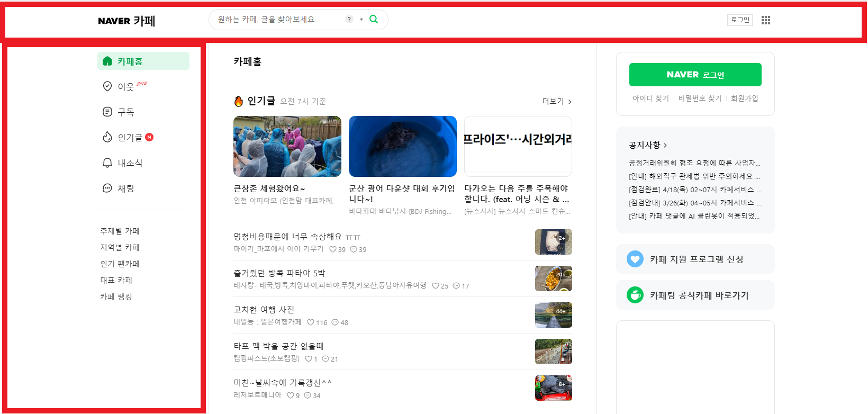The image size is (868, 414).
Task: Click comment icon on 고치현 여행 사진 post
Action: 335,322
